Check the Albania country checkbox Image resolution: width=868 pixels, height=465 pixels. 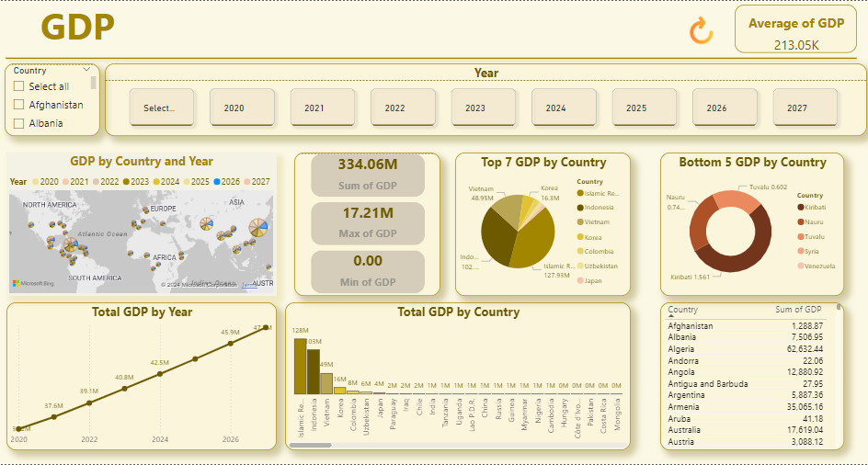pos(18,123)
